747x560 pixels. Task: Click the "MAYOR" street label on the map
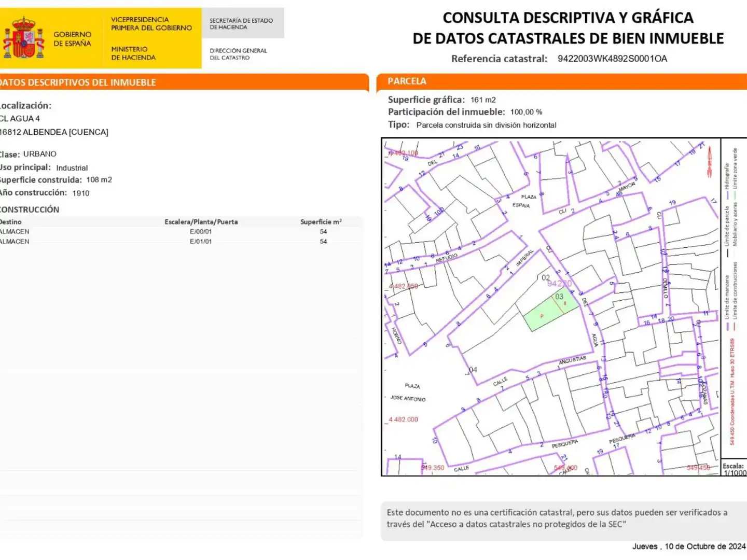627,186
